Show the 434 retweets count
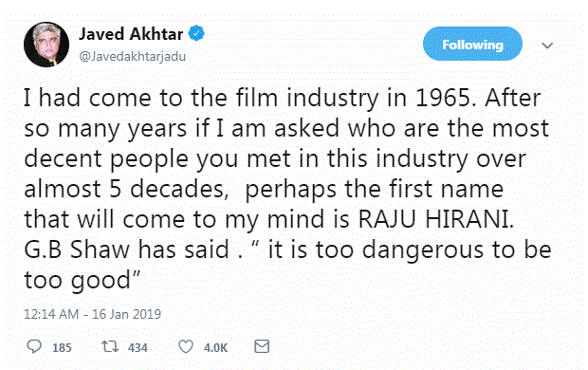Image resolution: width=588 pixels, height=370 pixels. [138, 348]
